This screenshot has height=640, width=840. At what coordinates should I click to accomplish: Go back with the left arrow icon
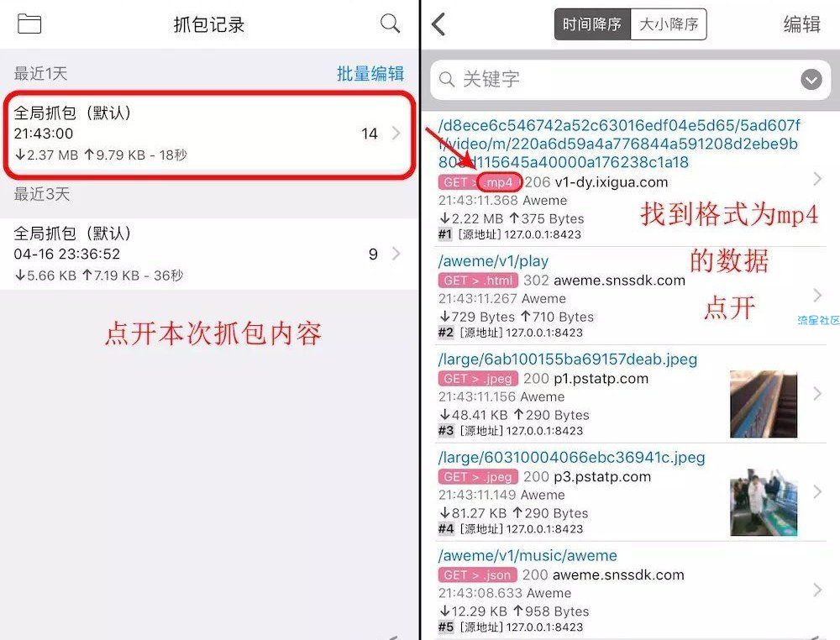coord(438,24)
